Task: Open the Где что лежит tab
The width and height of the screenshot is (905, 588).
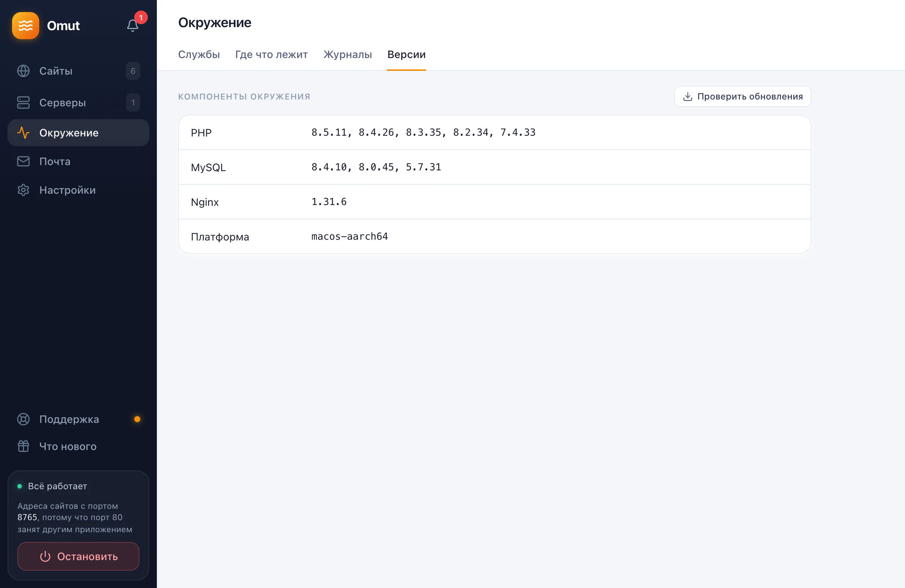Action: pos(271,54)
